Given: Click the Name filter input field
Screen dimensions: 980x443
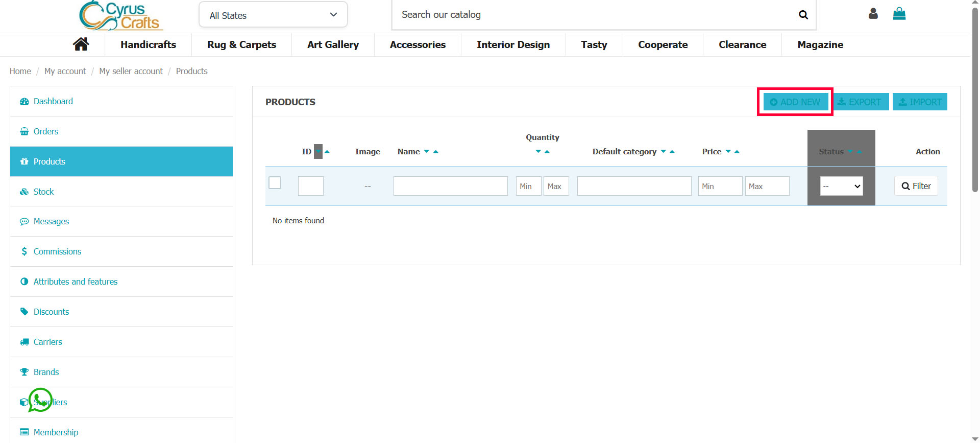Looking at the screenshot, I should (450, 186).
